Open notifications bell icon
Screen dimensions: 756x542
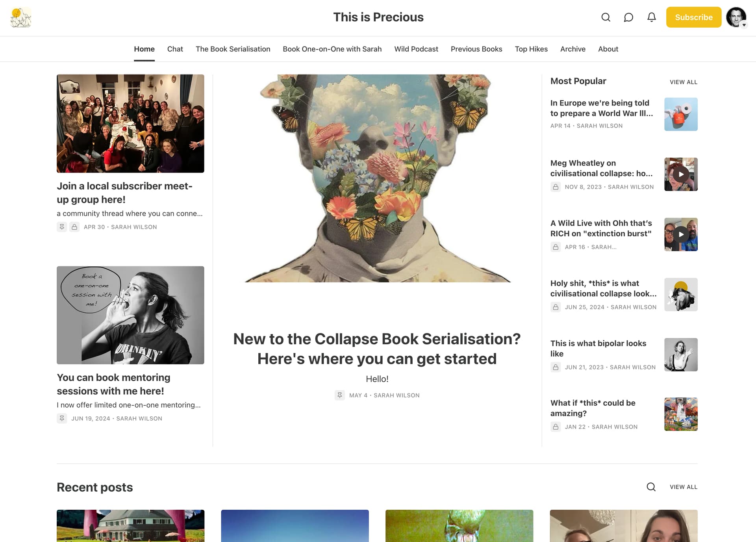(x=652, y=17)
